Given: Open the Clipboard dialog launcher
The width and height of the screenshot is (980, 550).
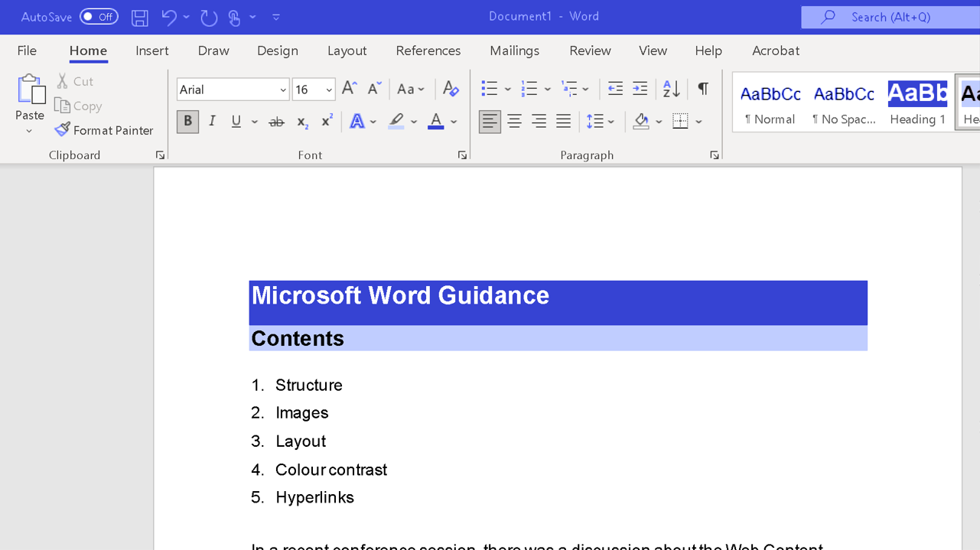Looking at the screenshot, I should click(160, 155).
